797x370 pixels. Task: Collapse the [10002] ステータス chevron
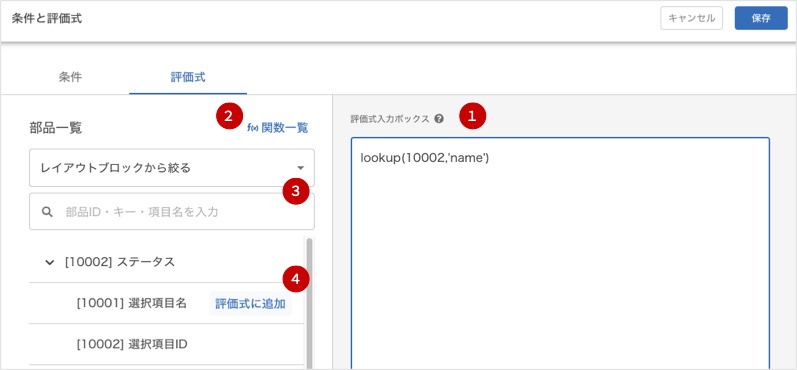[x=49, y=262]
